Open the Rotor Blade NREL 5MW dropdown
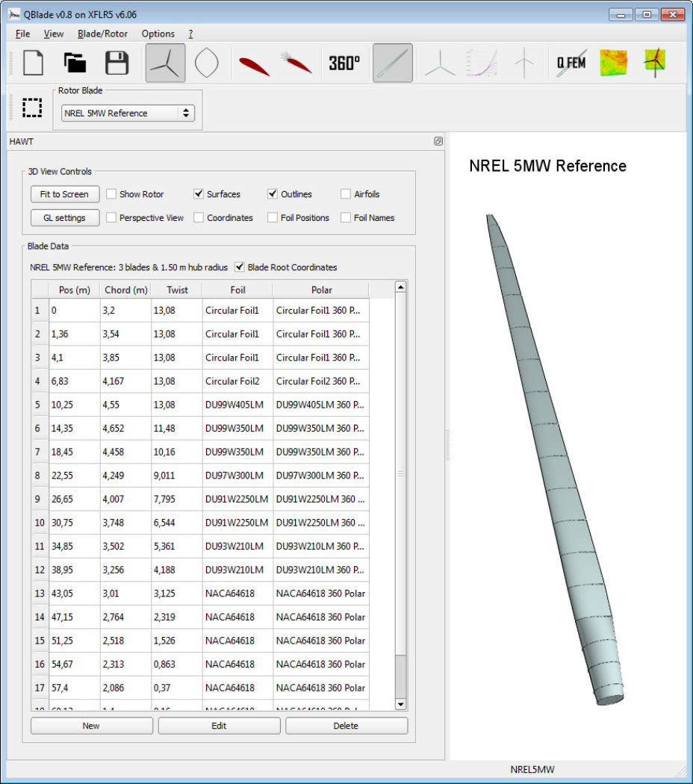This screenshot has height=784, width=693. [x=128, y=113]
